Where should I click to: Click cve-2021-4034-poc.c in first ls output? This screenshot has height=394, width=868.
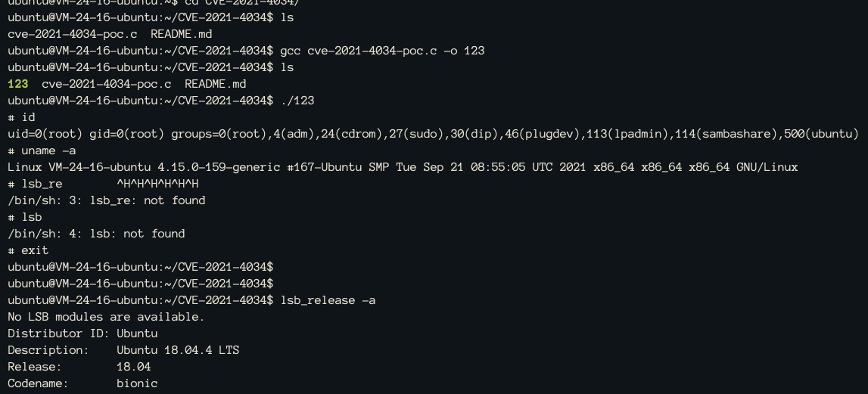point(73,34)
